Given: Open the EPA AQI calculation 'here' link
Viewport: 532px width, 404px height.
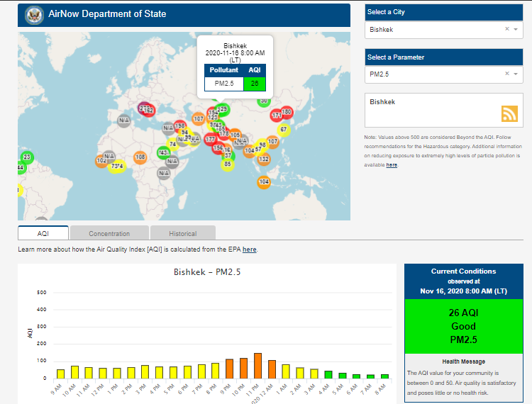Looking at the screenshot, I should (x=250, y=249).
